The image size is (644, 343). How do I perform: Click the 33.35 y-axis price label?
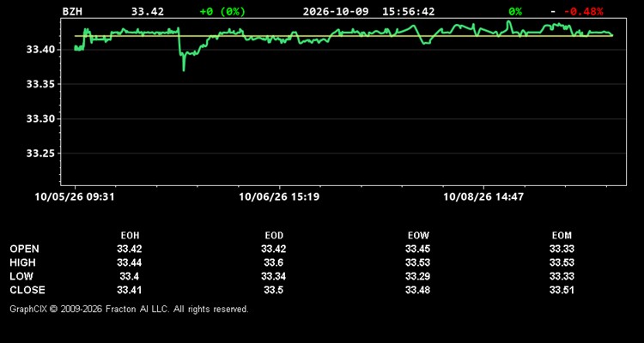[x=41, y=85]
